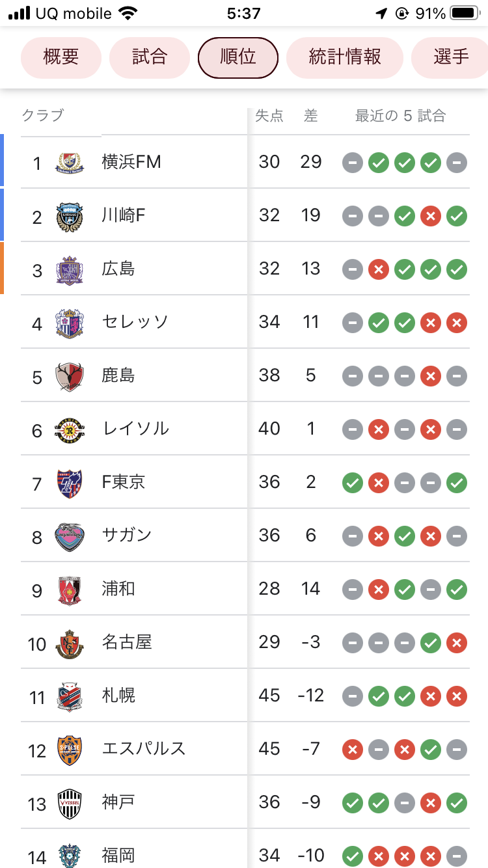Image resolution: width=488 pixels, height=868 pixels.
Task: Open the 札幌 team name
Action: pos(119,696)
